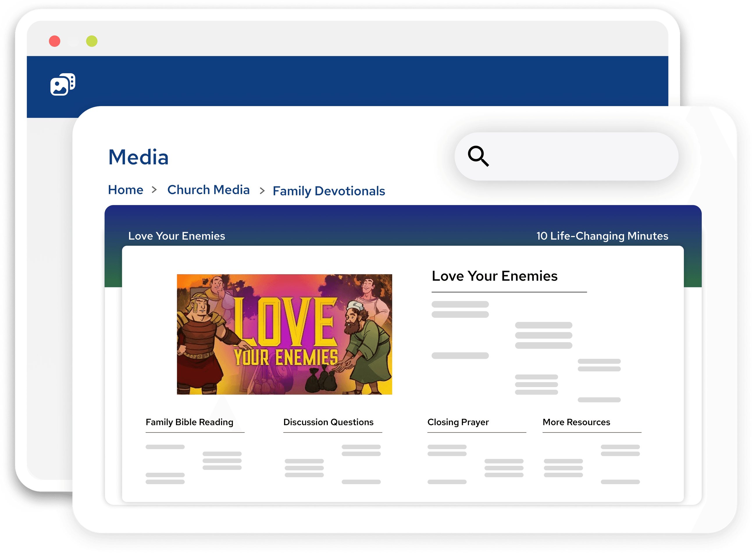
Task: Click the 10 Life-Changing Minutes banner text
Action: click(602, 236)
